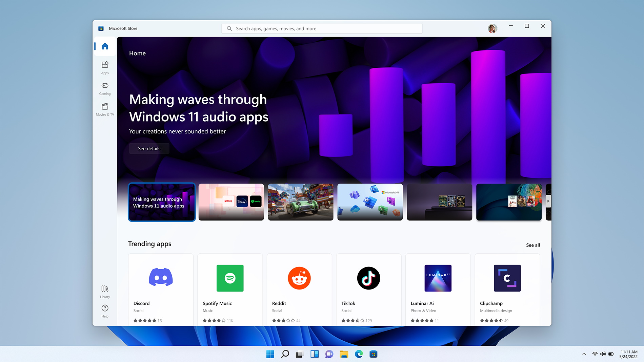Open Microsoft Edge from the taskbar
Image resolution: width=644 pixels, height=362 pixels.
tap(359, 354)
